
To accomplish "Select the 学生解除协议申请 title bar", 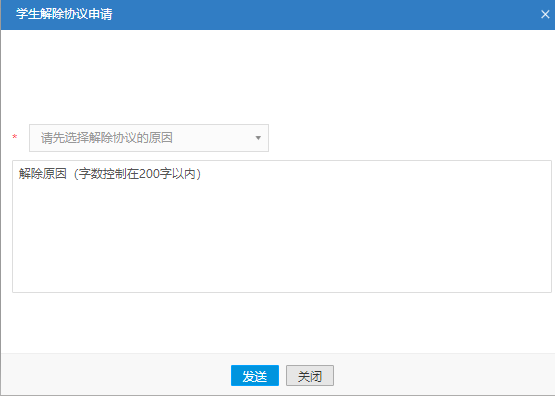I will 278,15.
